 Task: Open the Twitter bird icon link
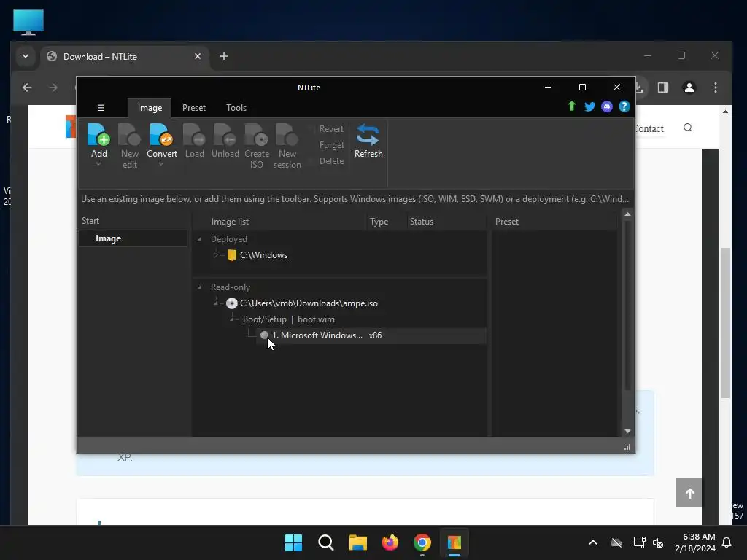coord(589,106)
